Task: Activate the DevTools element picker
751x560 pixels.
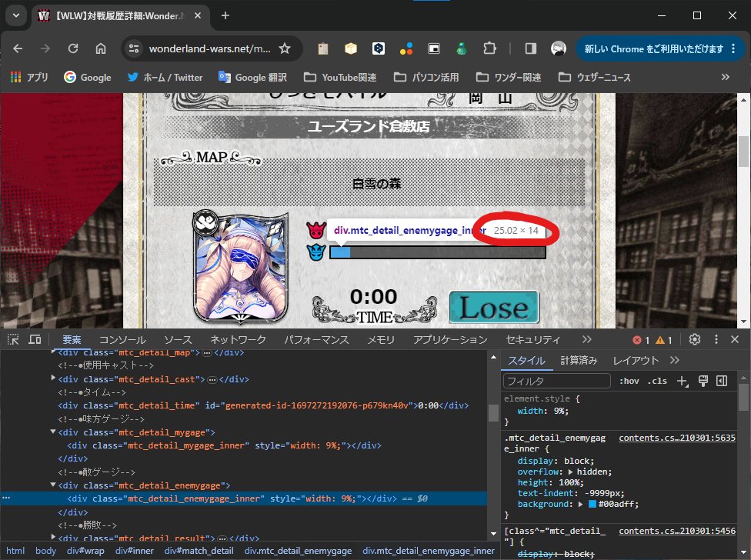Action: (x=13, y=339)
